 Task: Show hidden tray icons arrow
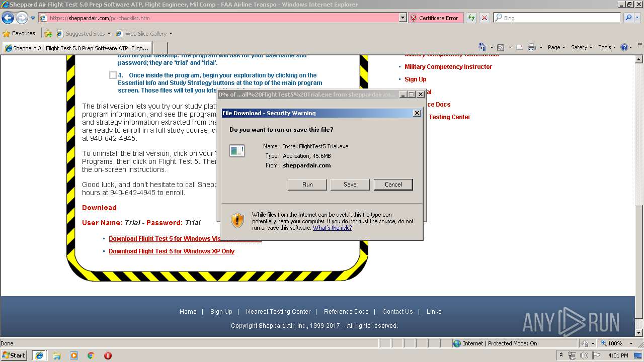pos(561,355)
